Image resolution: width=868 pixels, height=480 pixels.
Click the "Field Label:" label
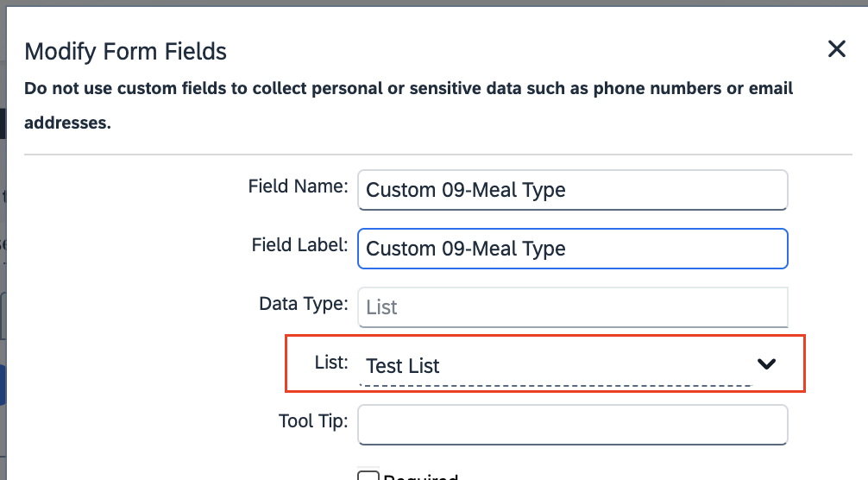(299, 244)
